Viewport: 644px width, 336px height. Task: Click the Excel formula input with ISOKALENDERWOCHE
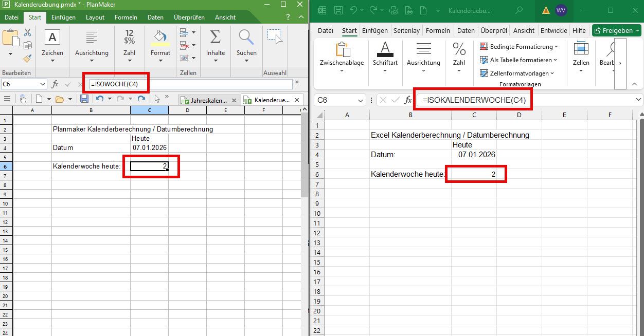(473, 100)
